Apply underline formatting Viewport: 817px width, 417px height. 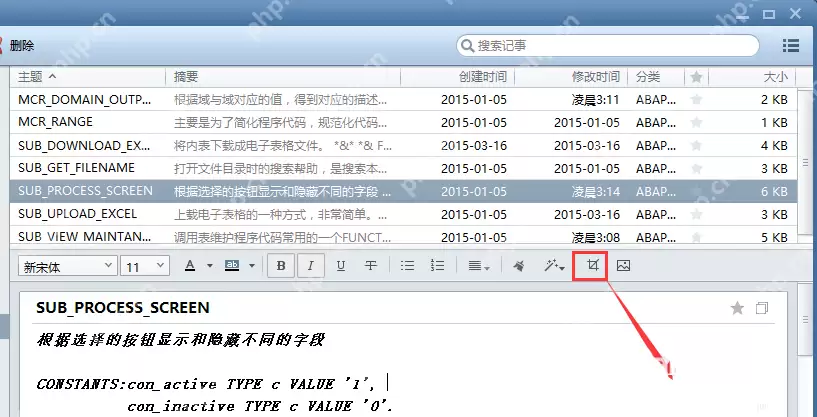(x=341, y=266)
